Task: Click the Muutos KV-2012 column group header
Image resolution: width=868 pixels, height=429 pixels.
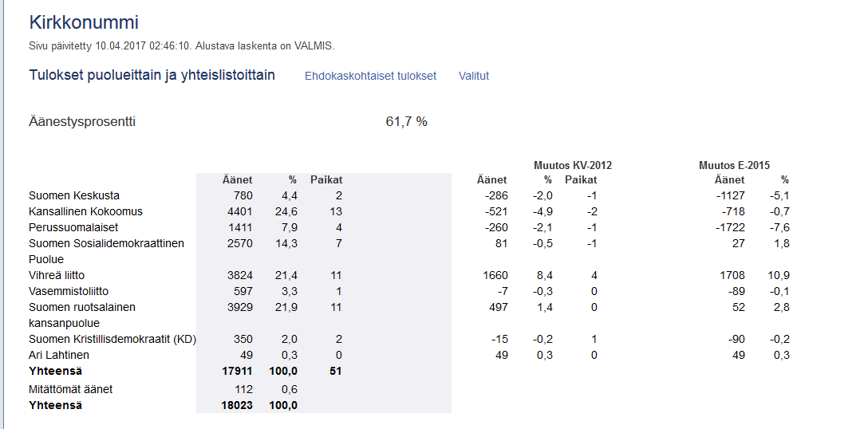Action: [573, 165]
